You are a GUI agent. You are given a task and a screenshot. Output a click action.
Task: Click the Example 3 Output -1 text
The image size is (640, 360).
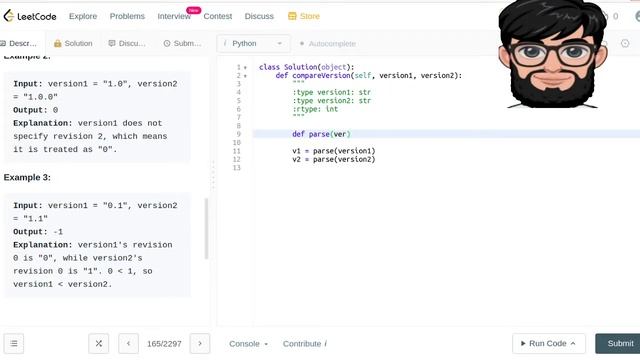(38, 232)
